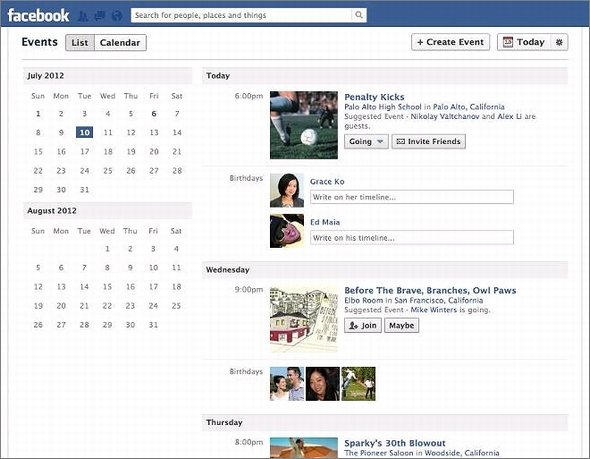Select July 6 in calendar
Viewport: 590px width, 459px height.
(154, 114)
